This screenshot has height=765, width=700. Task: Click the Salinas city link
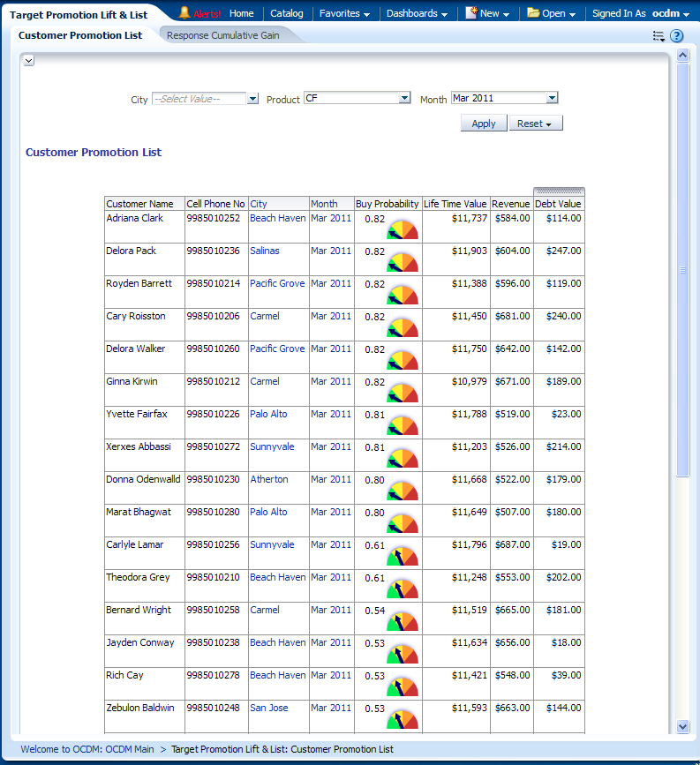[x=264, y=251]
